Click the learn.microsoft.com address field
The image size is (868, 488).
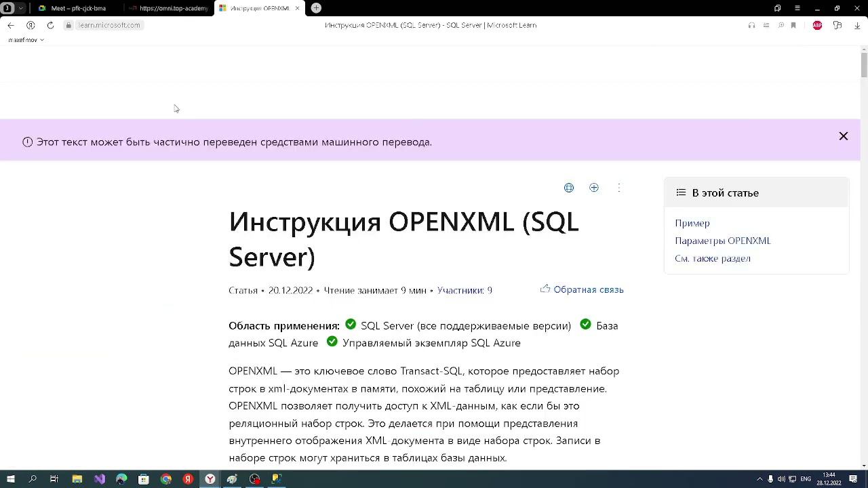pyautogui.click(x=108, y=25)
